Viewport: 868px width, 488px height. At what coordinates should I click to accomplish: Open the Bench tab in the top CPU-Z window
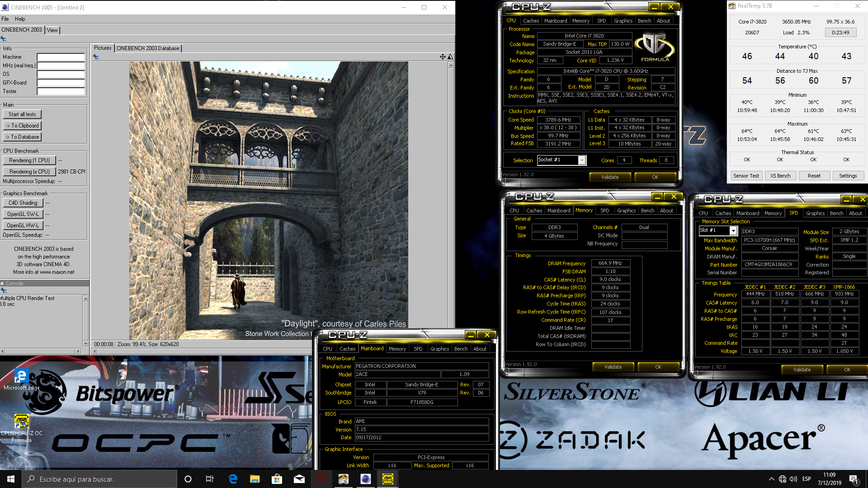click(x=644, y=21)
